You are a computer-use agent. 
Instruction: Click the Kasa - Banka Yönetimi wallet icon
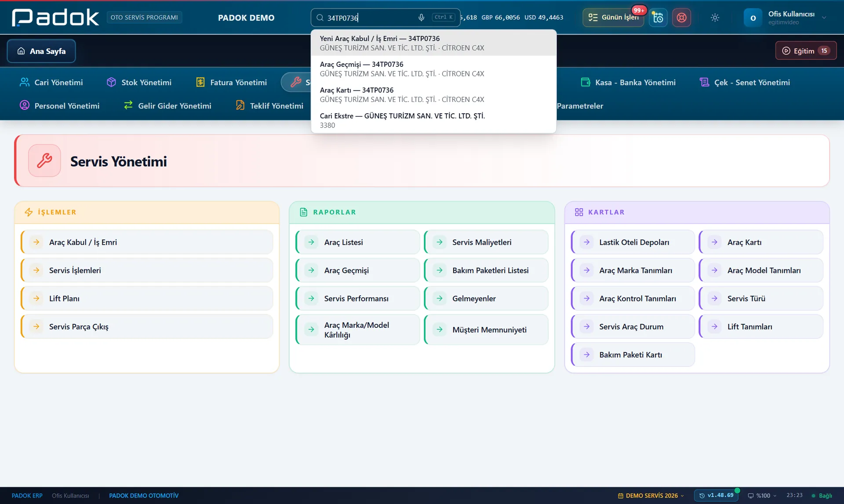tap(586, 82)
